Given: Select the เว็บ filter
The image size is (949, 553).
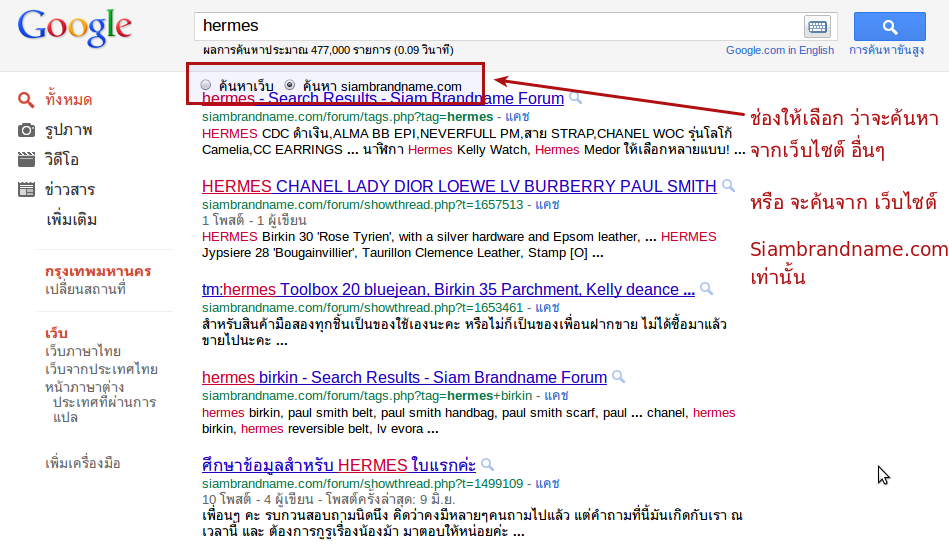Looking at the screenshot, I should (x=56, y=333).
